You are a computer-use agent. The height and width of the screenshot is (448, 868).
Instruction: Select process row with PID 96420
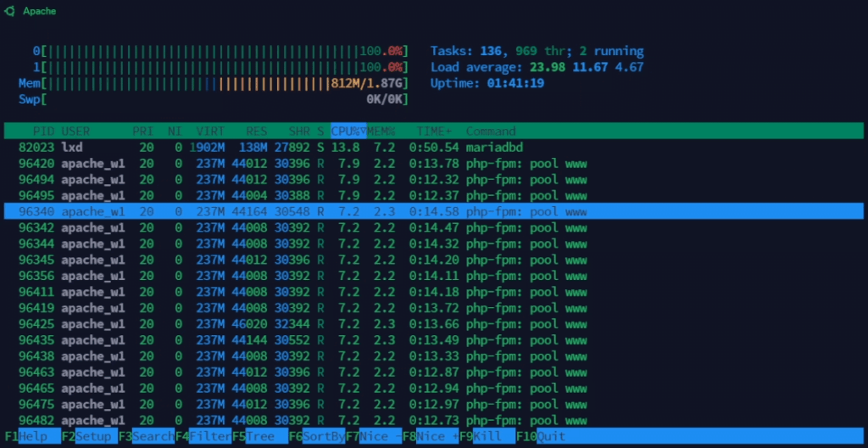433,164
